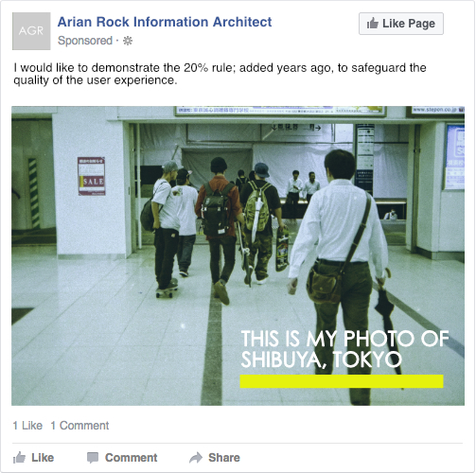Click the Like Page button

click(x=401, y=24)
